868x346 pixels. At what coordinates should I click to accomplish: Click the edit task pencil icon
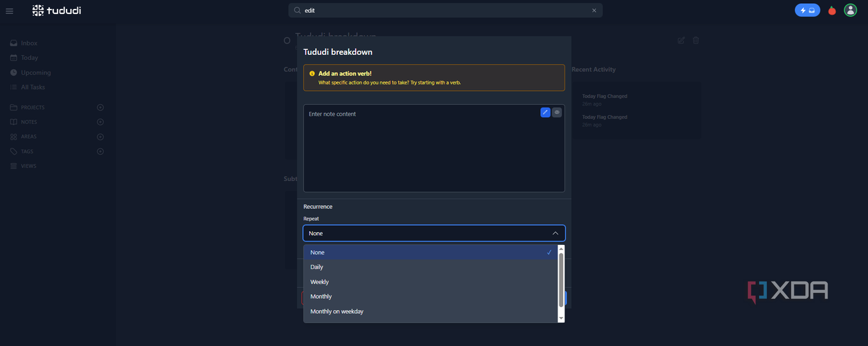[681, 40]
